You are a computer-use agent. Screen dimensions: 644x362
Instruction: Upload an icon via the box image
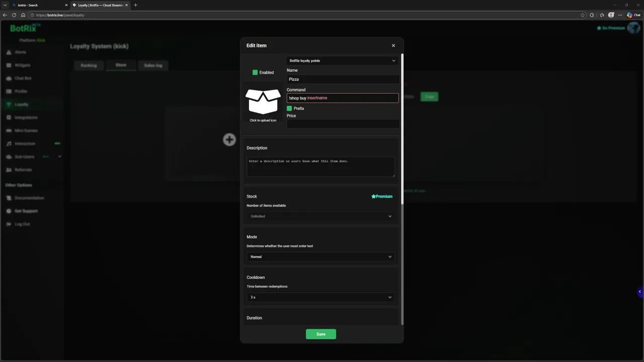pyautogui.click(x=263, y=102)
